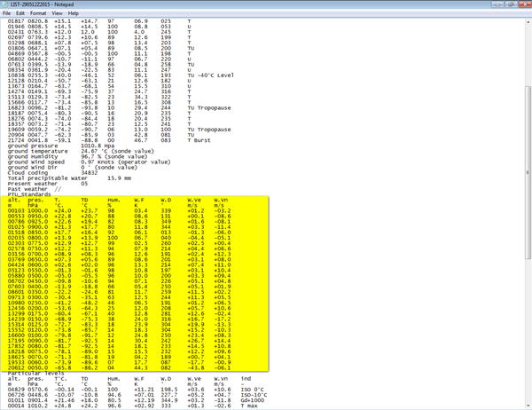Click the Notepad icon in title bar

tap(6, 4)
